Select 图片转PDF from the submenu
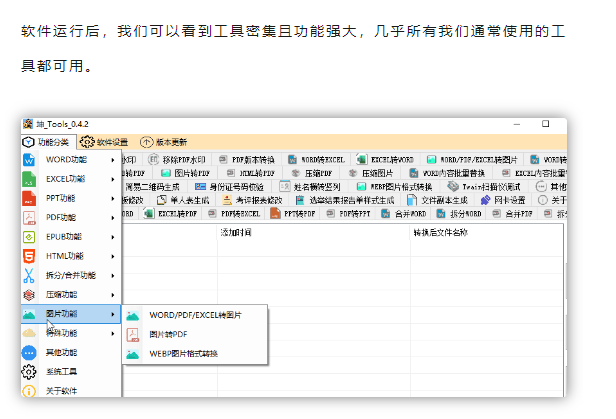This screenshot has height=419, width=616. pos(168,334)
